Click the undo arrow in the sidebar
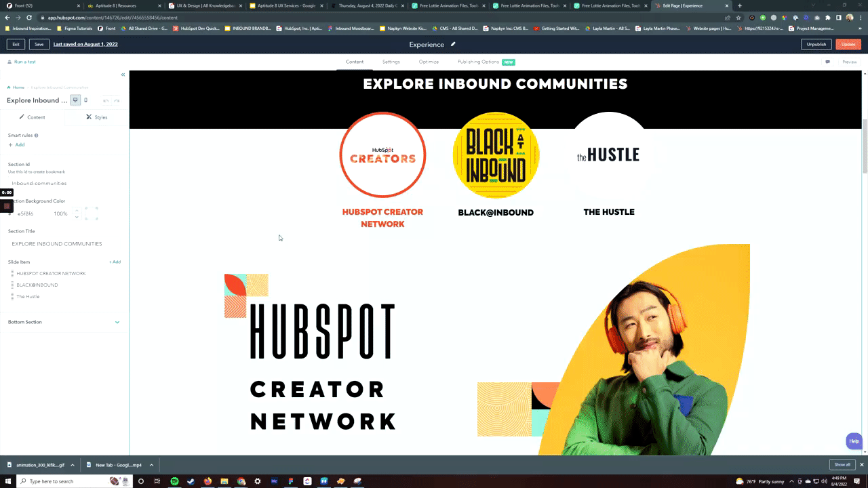The image size is (868, 488). coord(106,100)
